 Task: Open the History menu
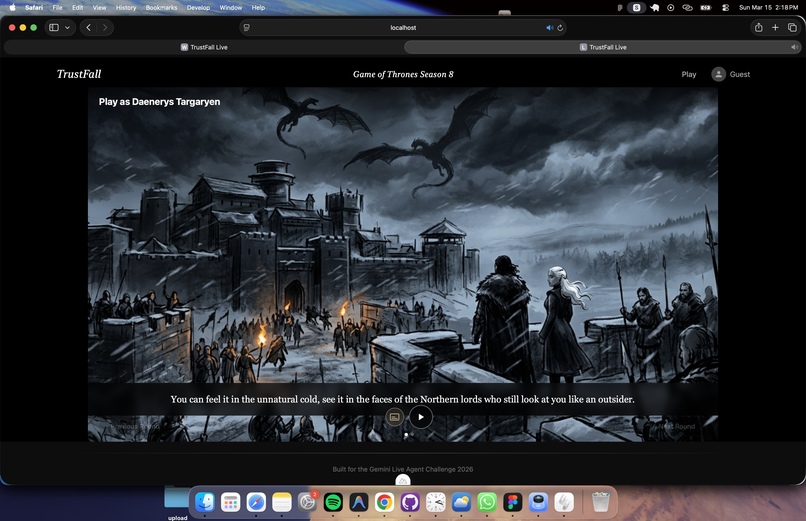click(x=126, y=8)
